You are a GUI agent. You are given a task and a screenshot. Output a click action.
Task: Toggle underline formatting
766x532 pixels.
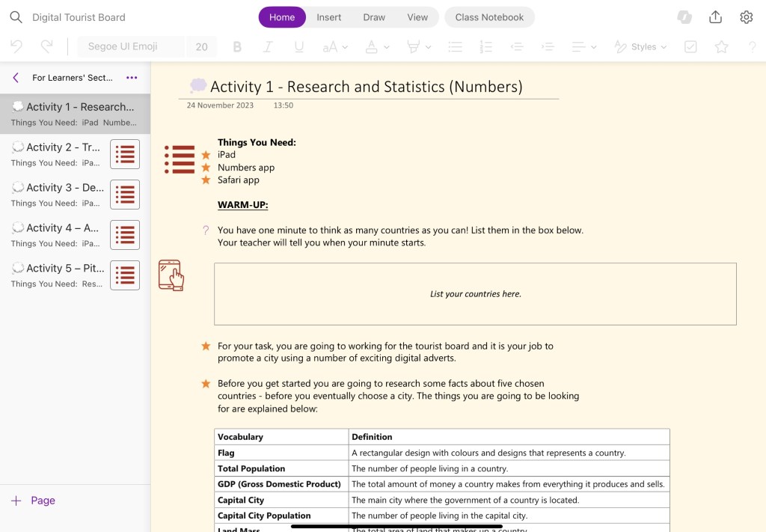point(299,46)
